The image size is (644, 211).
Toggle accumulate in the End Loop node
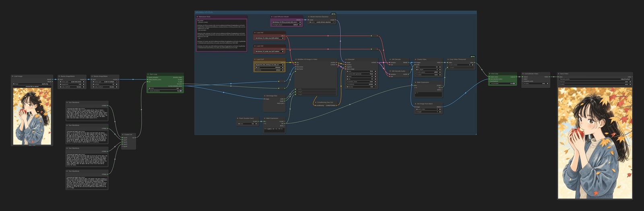point(502,84)
